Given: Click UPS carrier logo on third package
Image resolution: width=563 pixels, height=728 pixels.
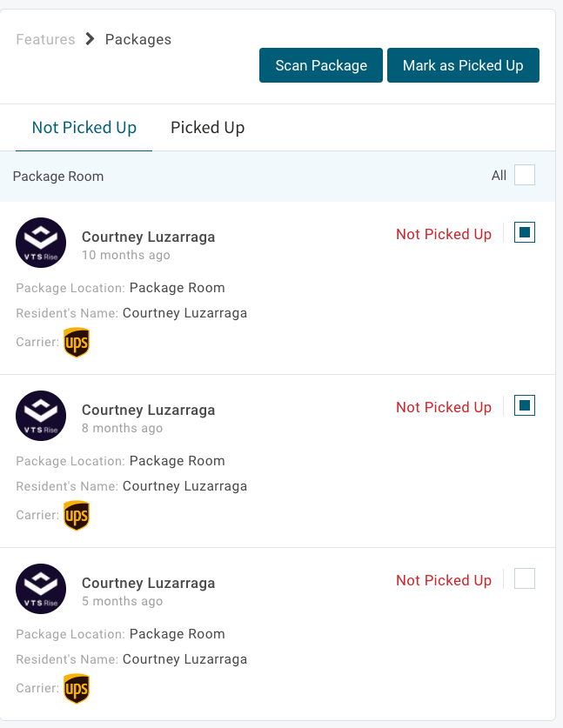Looking at the screenshot, I should click(x=77, y=689).
